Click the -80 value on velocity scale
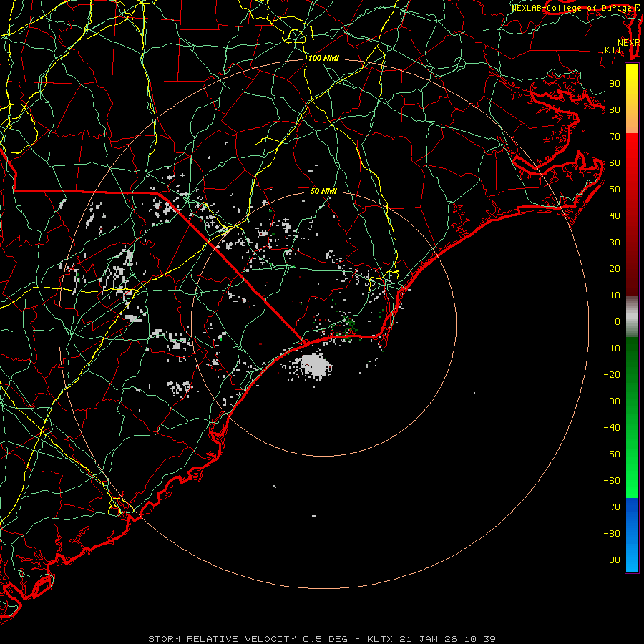The height and width of the screenshot is (644, 644). click(x=612, y=534)
